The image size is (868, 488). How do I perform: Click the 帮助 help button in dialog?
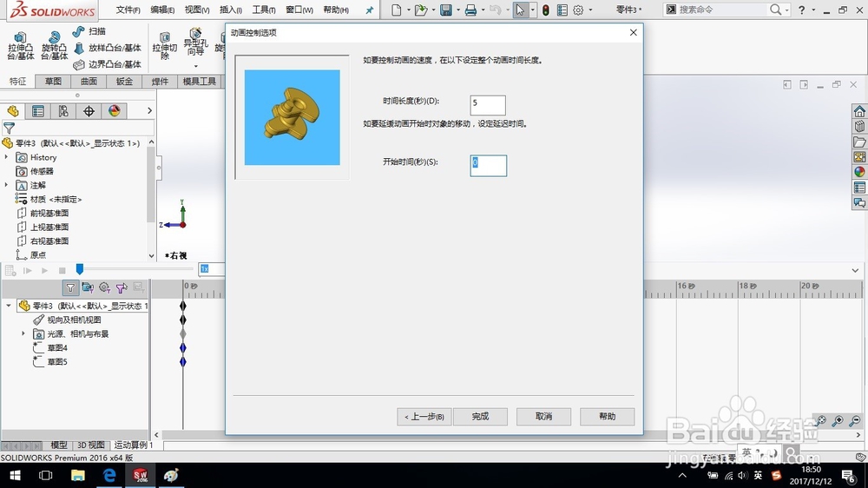tap(607, 417)
